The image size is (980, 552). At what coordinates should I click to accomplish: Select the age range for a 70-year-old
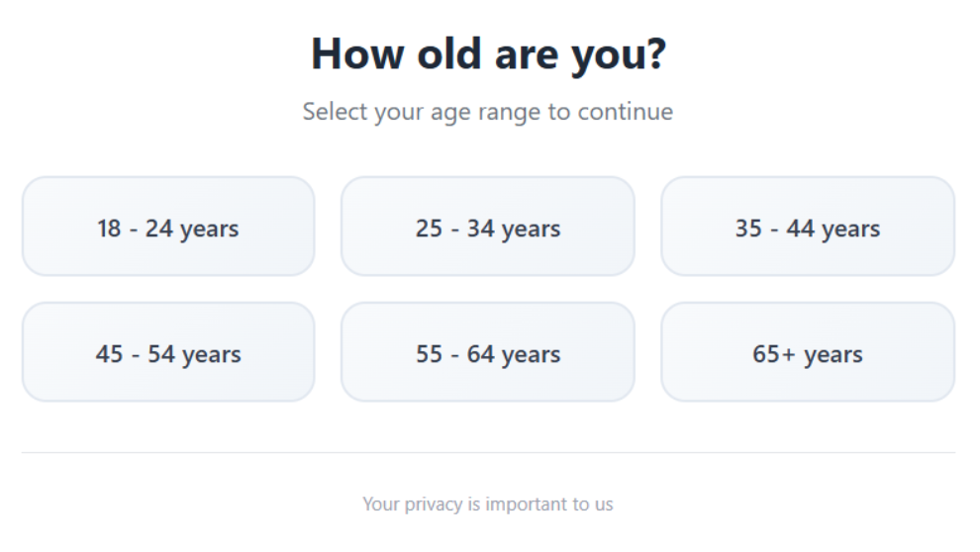coord(808,352)
